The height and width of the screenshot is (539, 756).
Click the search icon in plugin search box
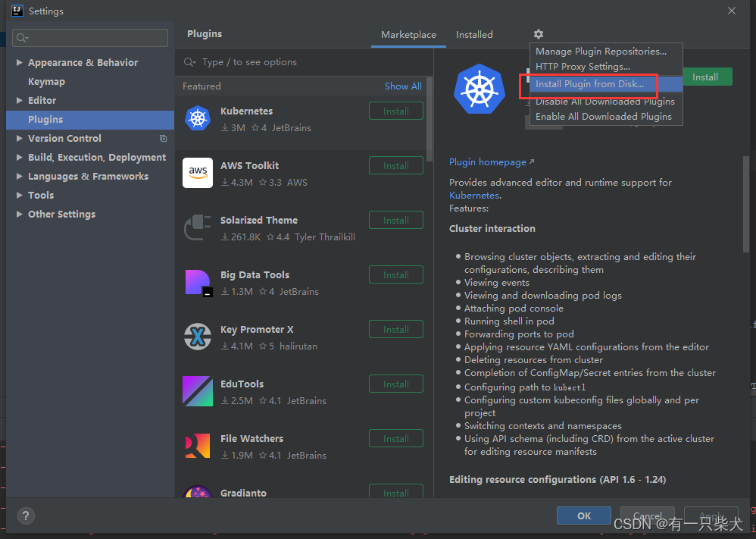(x=189, y=62)
